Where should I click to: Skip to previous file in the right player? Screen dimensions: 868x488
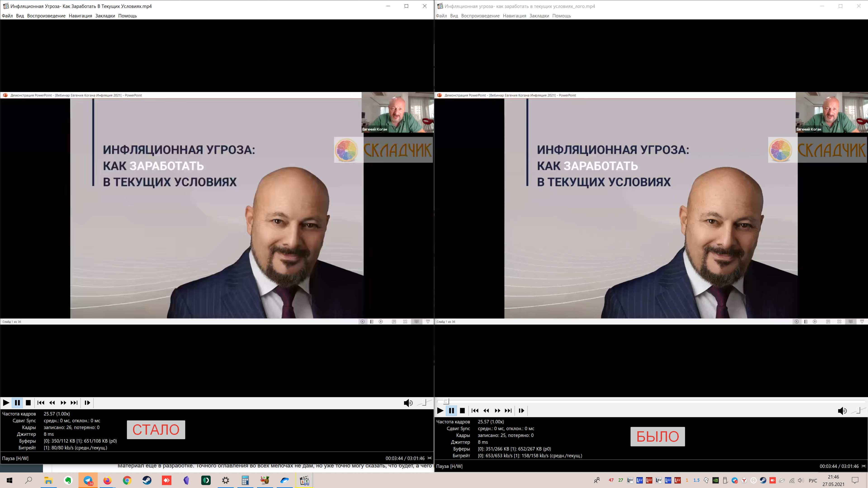[x=475, y=410]
